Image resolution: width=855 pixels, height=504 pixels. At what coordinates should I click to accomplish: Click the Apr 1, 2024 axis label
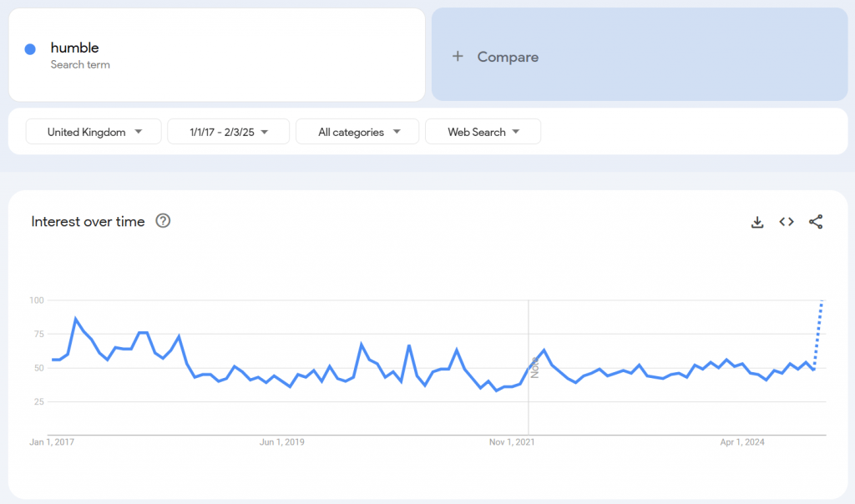pos(741,442)
